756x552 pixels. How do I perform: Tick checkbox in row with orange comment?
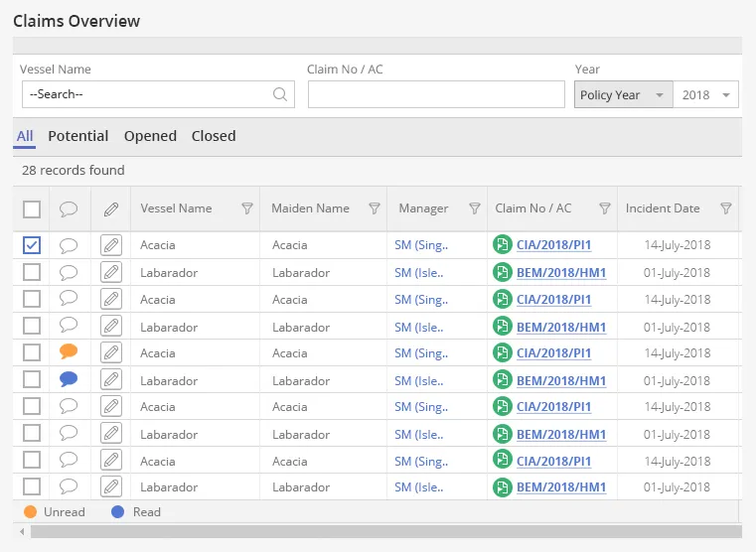pyautogui.click(x=32, y=352)
